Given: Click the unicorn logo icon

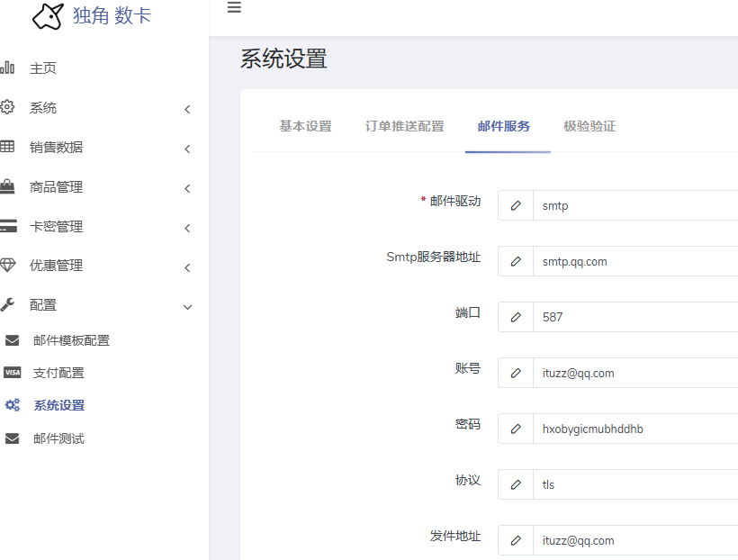Looking at the screenshot, I should pyautogui.click(x=48, y=16).
